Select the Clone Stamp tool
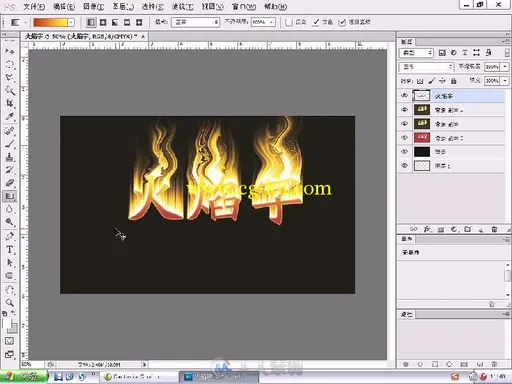Screen dimensions: 512x384 click(10, 157)
